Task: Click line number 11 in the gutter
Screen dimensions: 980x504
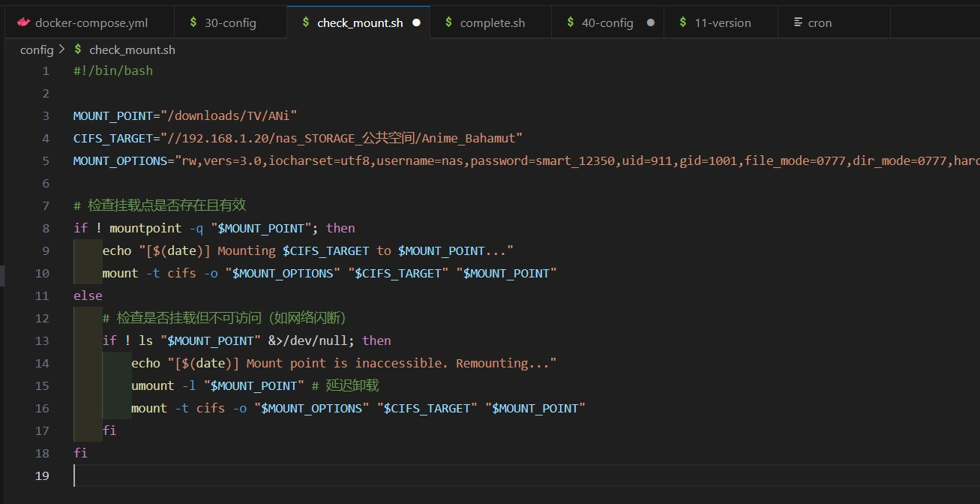Action: click(x=42, y=295)
